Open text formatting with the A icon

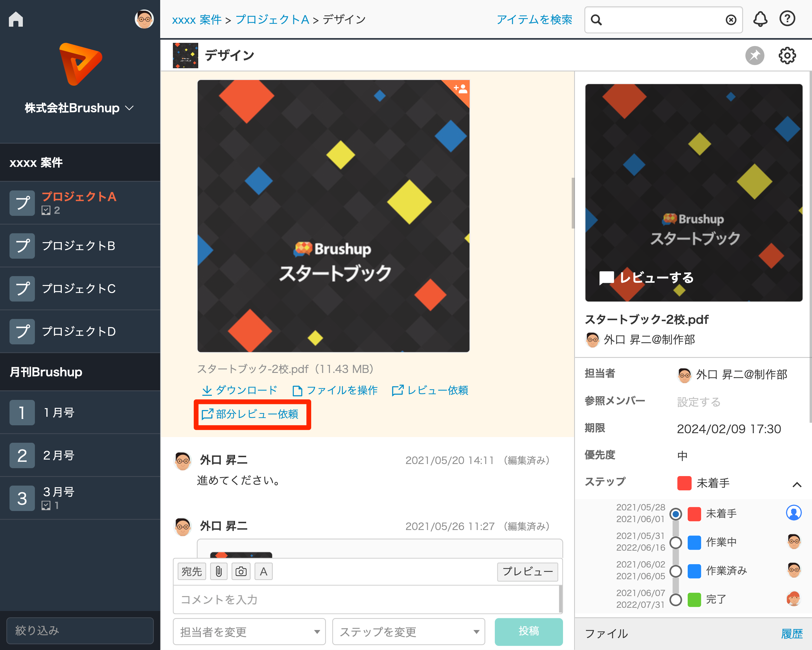click(263, 571)
